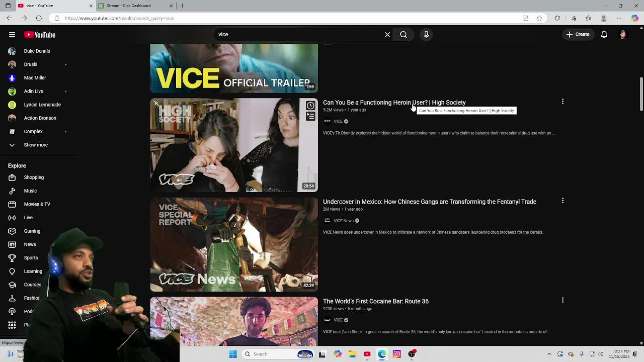644x362 pixels.
Task: Open the notifications bell
Action: click(x=604, y=35)
